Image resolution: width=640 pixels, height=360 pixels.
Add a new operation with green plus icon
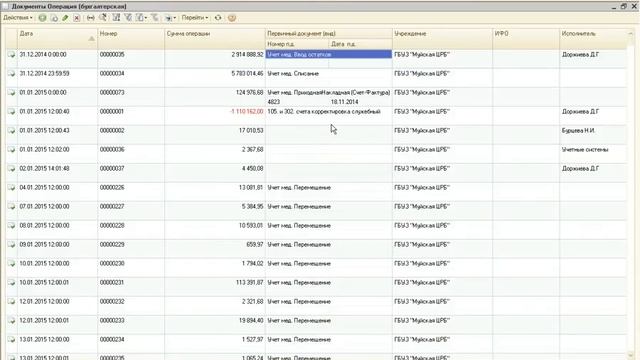coord(42,18)
